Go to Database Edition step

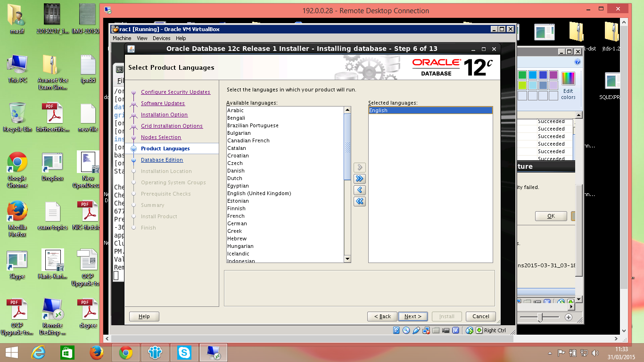(162, 160)
